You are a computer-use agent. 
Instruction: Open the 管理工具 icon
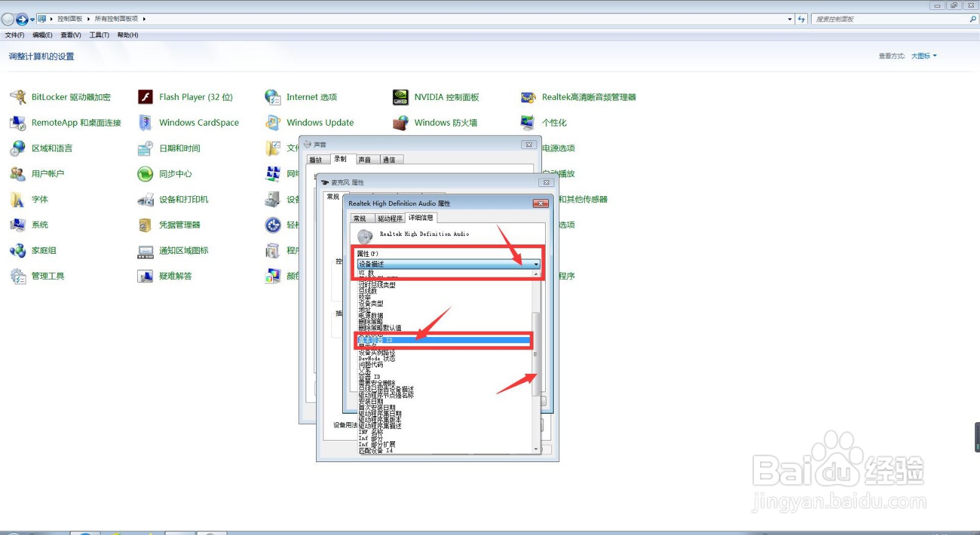18,276
